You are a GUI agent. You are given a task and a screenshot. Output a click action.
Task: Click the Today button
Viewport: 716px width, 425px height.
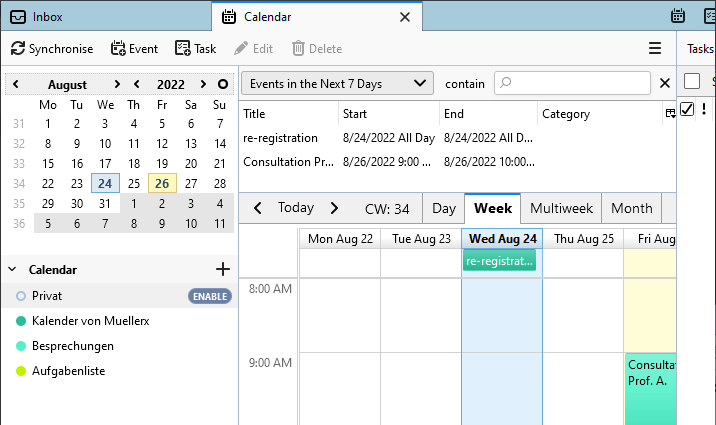pos(295,208)
